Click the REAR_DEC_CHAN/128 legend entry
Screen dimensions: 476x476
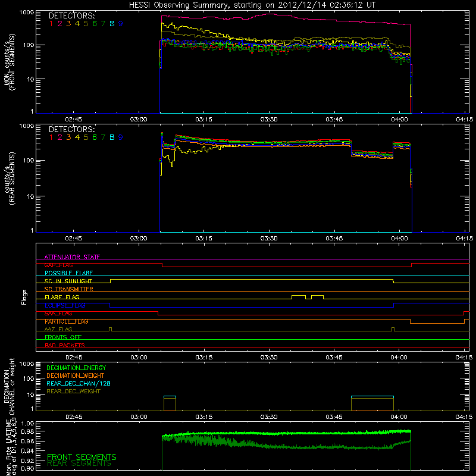tap(79, 383)
